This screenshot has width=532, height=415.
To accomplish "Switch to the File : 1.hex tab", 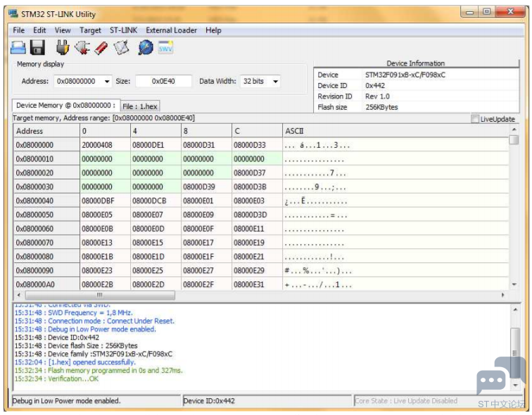I will 140,106.
